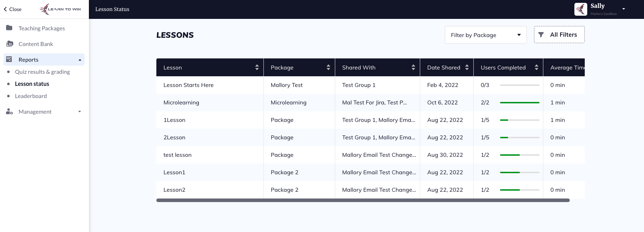Click the Management user-gear icon
Image resolution: width=644 pixels, height=232 pixels.
coord(10,112)
